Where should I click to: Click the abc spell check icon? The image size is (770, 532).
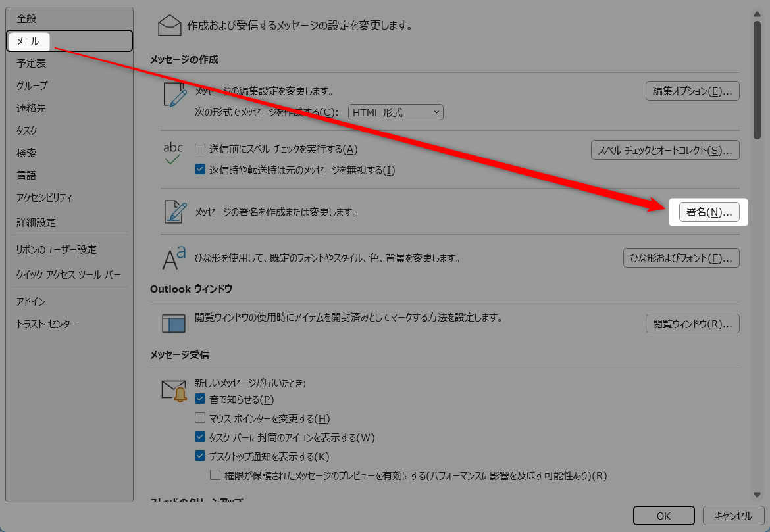tap(173, 153)
